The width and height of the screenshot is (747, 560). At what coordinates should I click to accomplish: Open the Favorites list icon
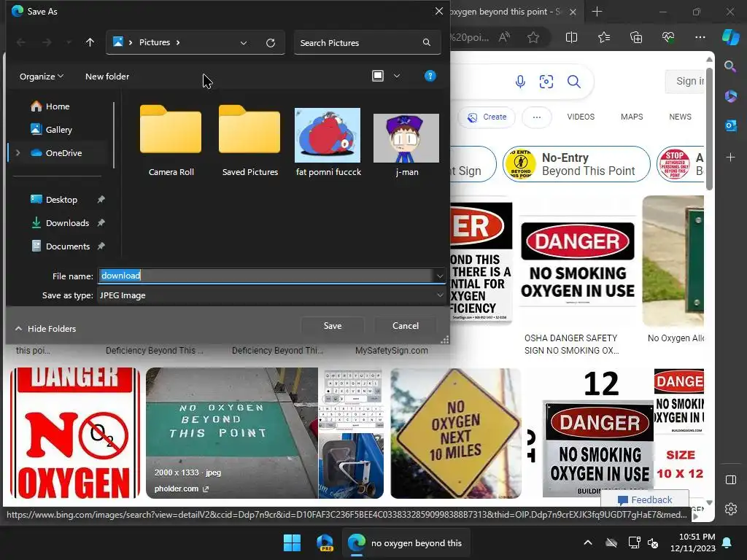pos(603,37)
